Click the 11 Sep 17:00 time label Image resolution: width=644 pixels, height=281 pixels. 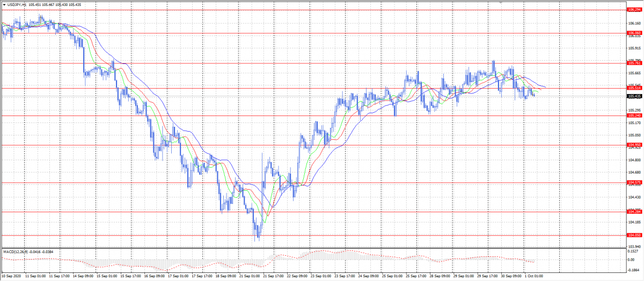[x=59, y=277]
